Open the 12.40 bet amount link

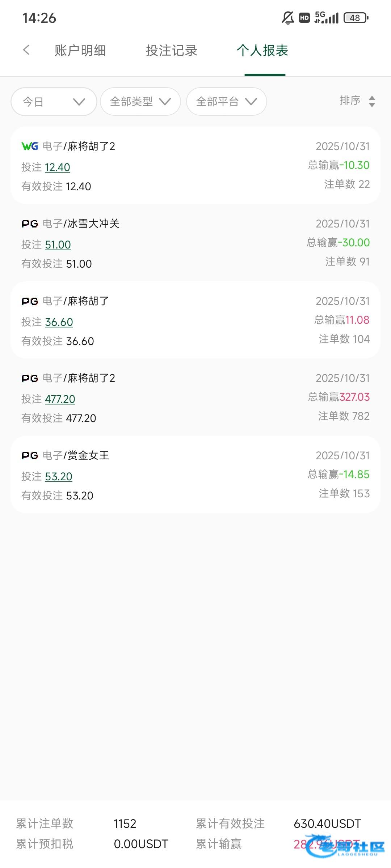58,167
